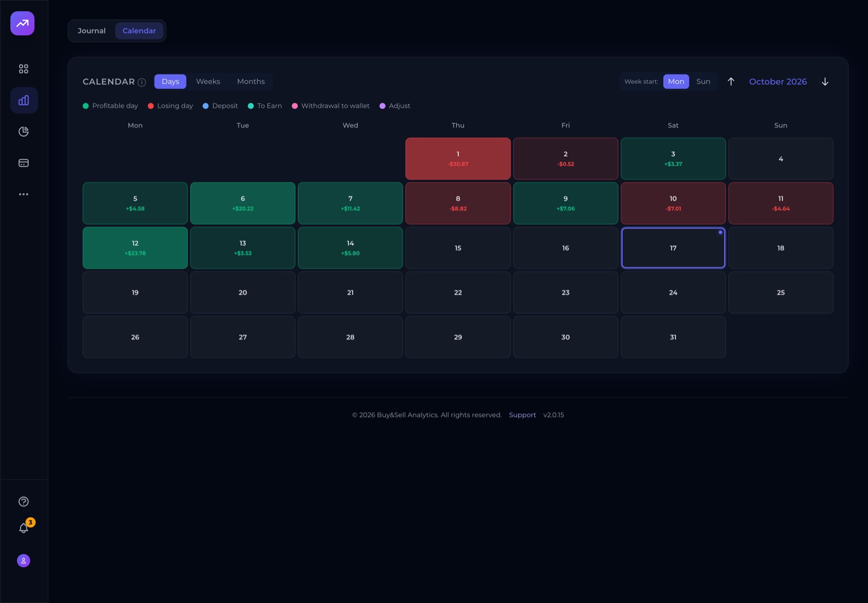Image resolution: width=868 pixels, height=603 pixels.
Task: Go to previous month with up arrow
Action: click(731, 81)
